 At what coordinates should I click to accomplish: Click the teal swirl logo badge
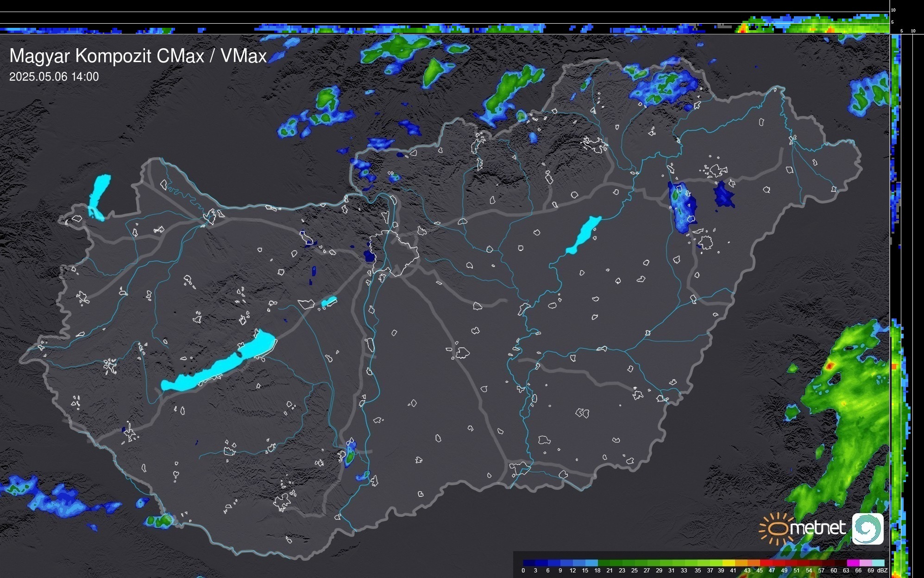point(867,528)
